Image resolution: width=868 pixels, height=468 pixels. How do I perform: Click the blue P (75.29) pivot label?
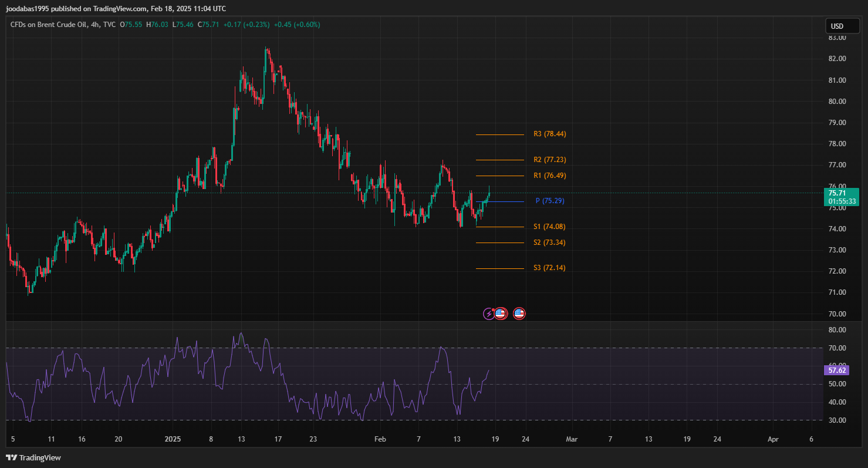549,201
